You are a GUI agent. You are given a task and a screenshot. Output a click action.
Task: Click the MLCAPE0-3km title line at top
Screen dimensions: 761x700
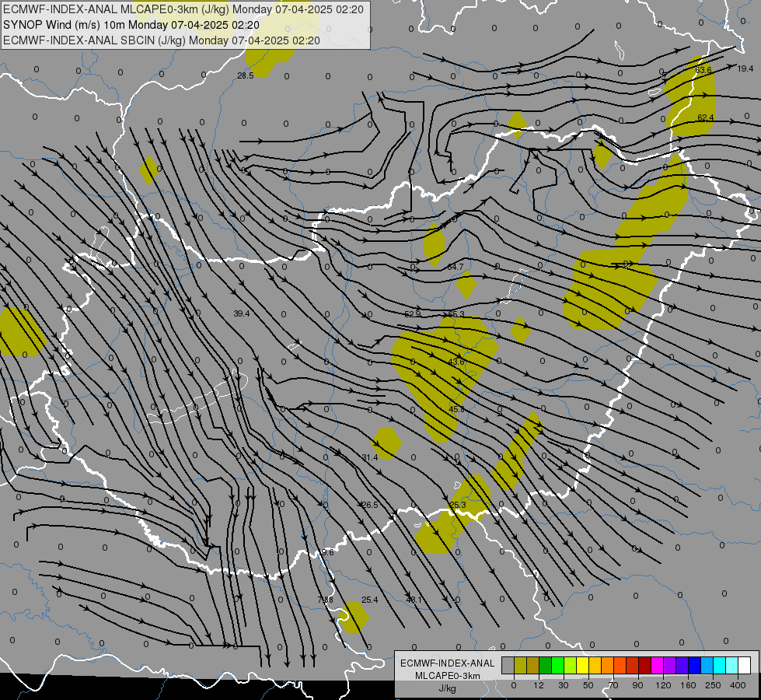click(183, 9)
